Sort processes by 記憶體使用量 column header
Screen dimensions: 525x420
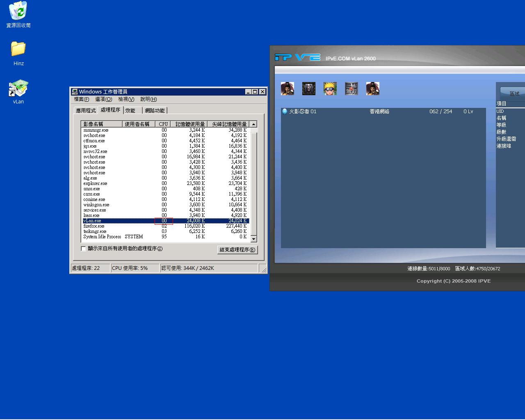coord(189,124)
